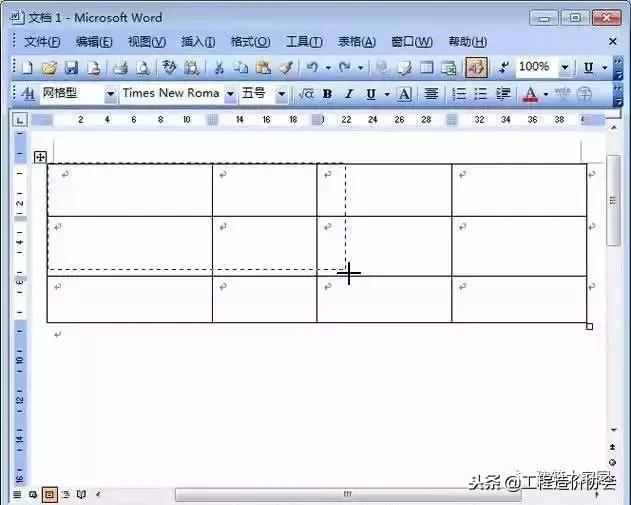Create a new blank document

click(x=27, y=68)
